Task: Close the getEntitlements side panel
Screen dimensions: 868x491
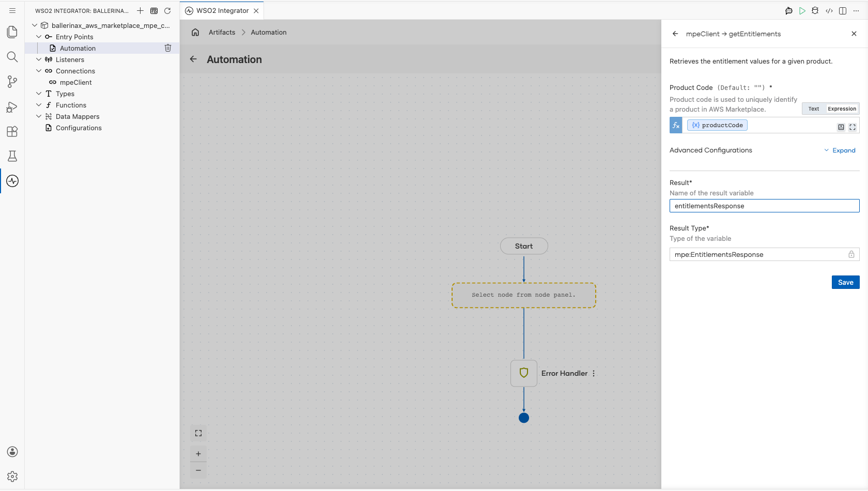Action: (x=854, y=34)
